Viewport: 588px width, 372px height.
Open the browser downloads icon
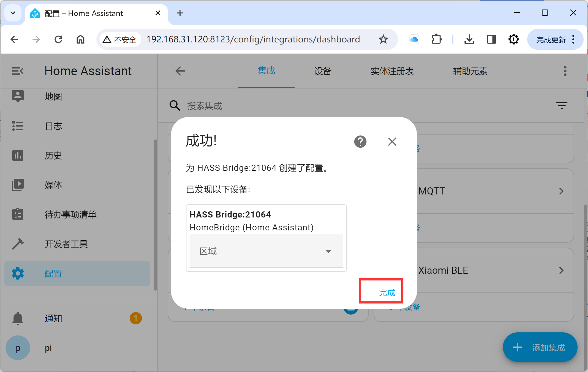pos(469,39)
